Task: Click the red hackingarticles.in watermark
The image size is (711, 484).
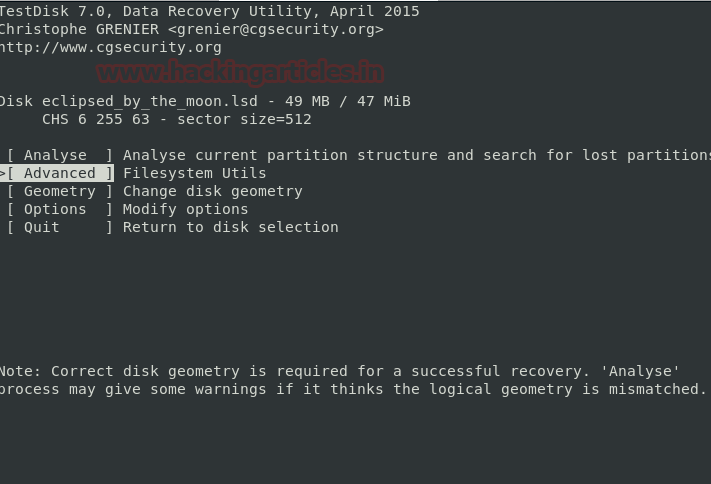Action: (240, 72)
